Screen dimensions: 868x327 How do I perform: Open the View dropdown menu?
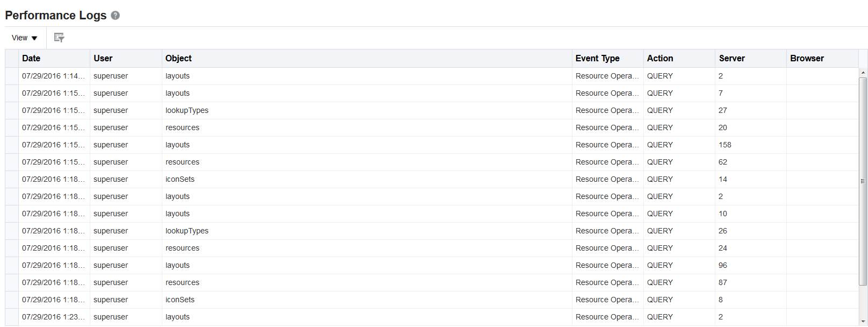25,38
